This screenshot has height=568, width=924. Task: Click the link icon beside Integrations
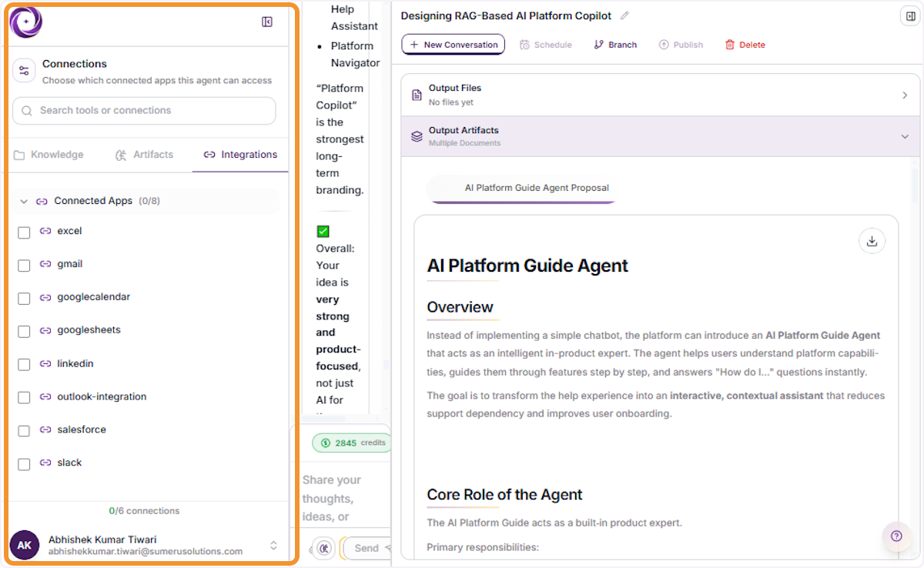(209, 155)
